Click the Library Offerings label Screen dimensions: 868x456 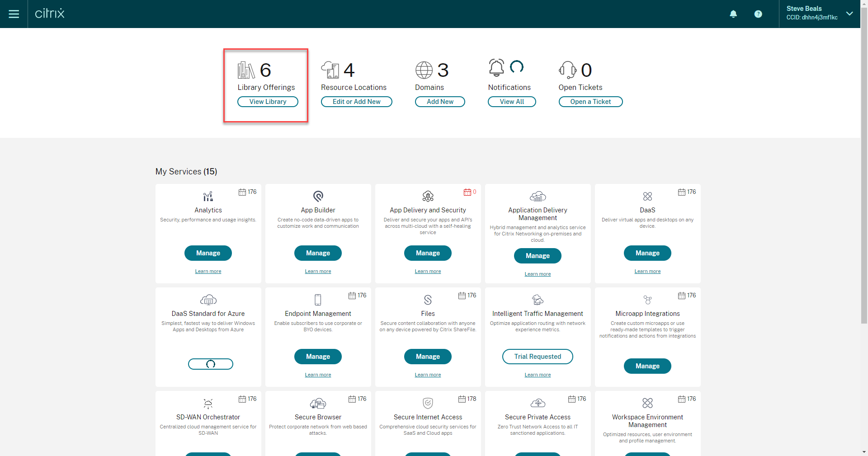[266, 88]
